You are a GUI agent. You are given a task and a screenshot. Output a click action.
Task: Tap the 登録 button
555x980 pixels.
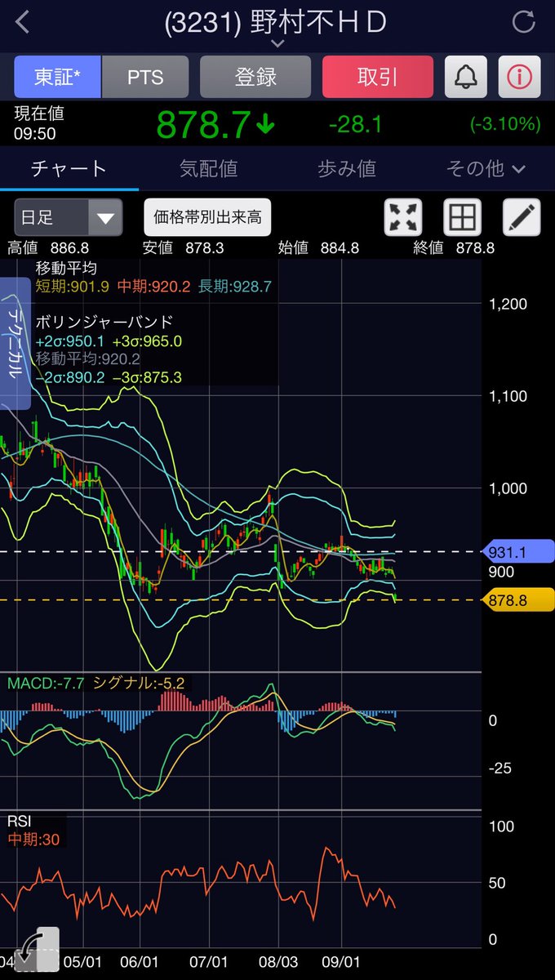(255, 78)
